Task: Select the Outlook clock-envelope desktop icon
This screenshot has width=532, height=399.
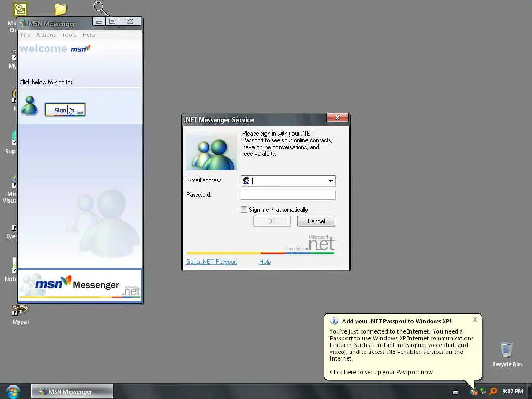Action: click(x=20, y=9)
